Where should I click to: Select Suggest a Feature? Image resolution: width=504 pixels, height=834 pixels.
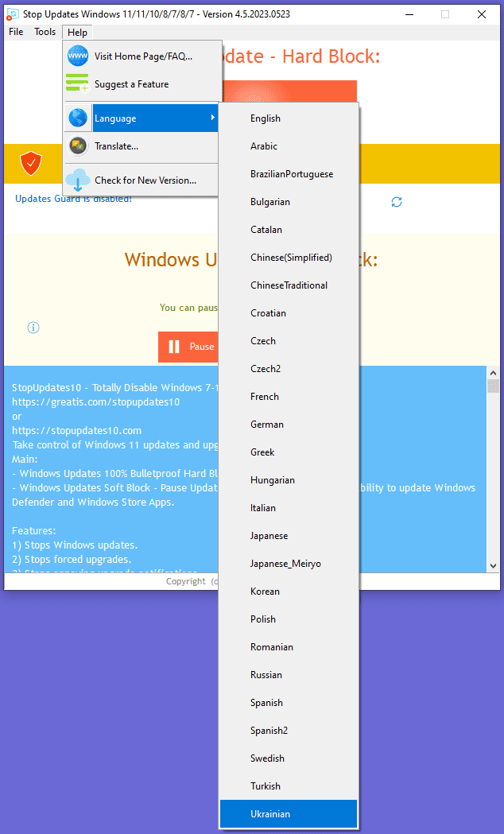(142, 84)
